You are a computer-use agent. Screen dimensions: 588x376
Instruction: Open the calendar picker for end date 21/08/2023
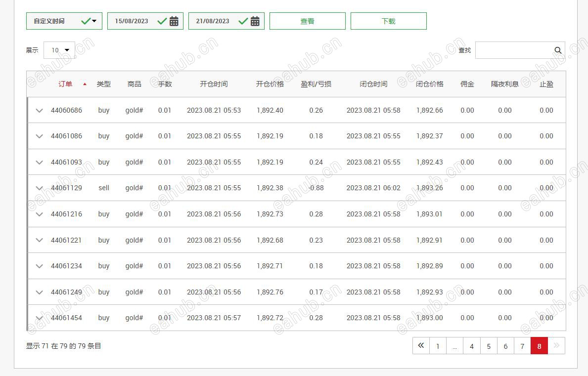[255, 21]
